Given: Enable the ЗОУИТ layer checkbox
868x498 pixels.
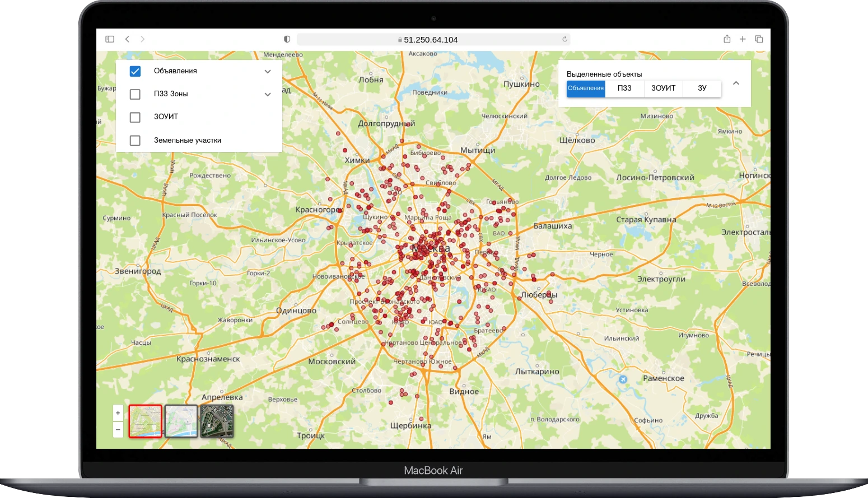Looking at the screenshot, I should pyautogui.click(x=135, y=118).
